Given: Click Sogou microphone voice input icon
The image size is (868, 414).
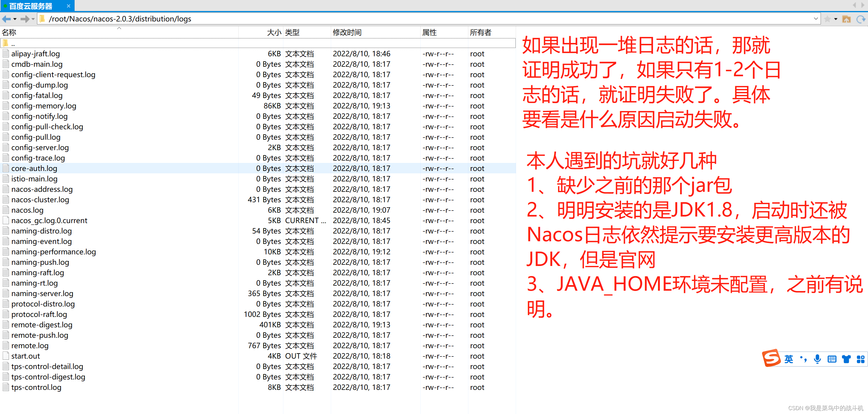Looking at the screenshot, I should (817, 359).
